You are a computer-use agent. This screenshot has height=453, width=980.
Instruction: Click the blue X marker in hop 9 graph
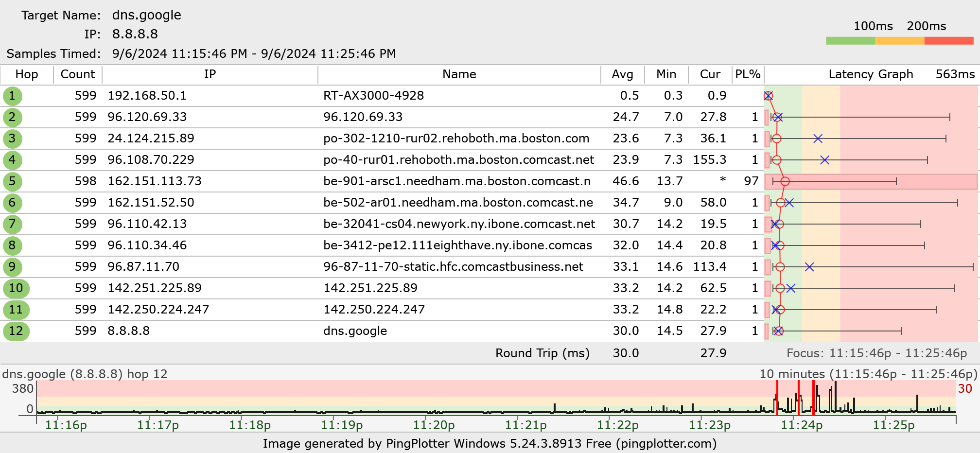(809, 267)
